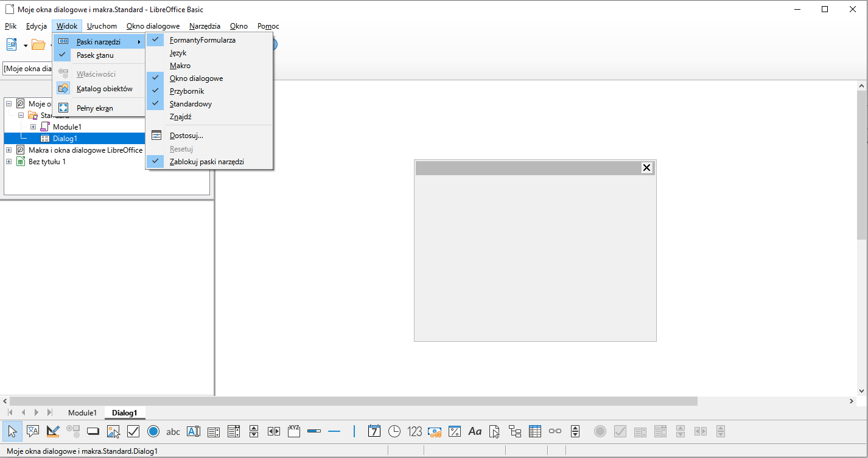Hide the Przybornik toolbar
868x458 pixels.
tap(209, 91)
